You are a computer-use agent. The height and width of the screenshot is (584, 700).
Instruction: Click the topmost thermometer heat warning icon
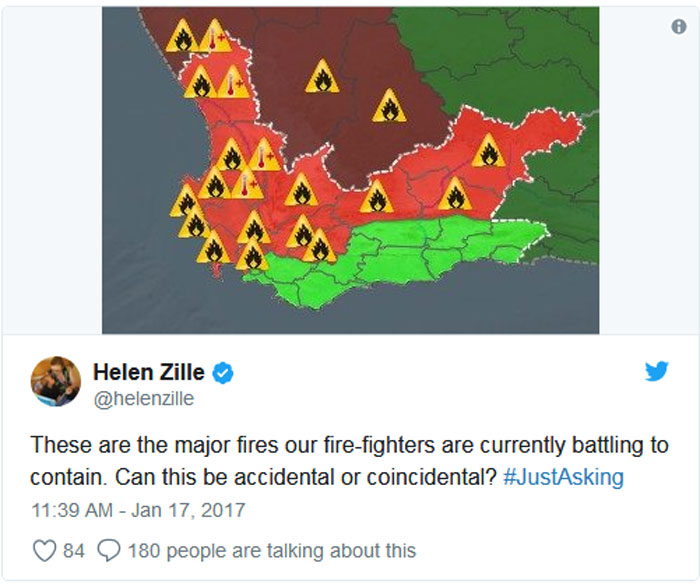coord(216,36)
